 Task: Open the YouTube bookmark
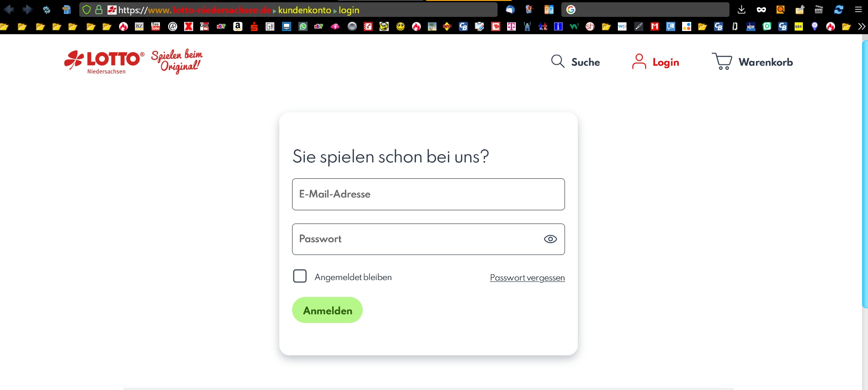coord(156,26)
